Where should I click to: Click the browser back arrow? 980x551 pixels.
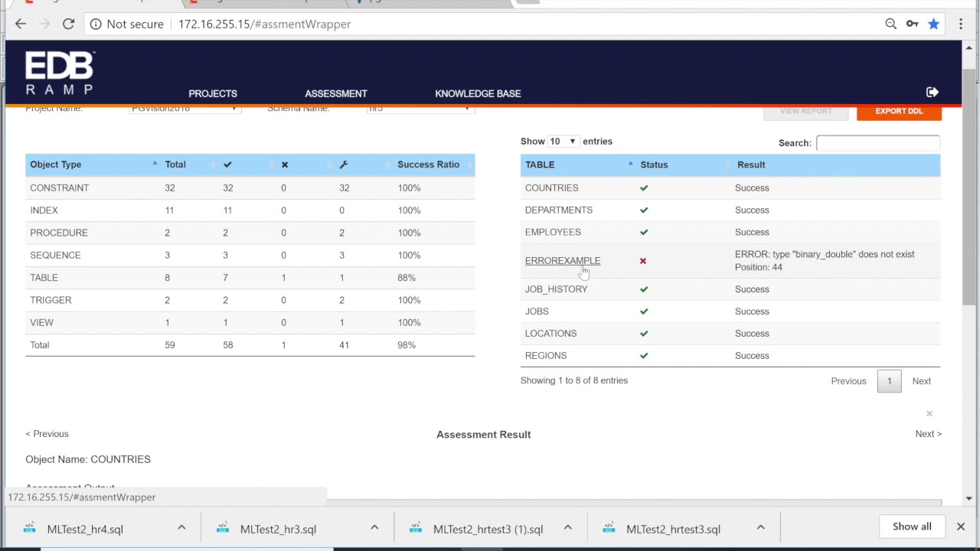(x=21, y=24)
